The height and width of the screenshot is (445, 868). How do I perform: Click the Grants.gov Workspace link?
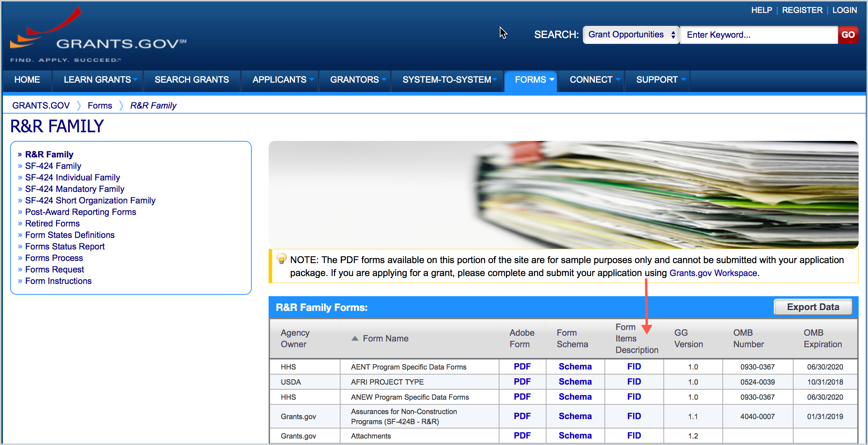(713, 273)
